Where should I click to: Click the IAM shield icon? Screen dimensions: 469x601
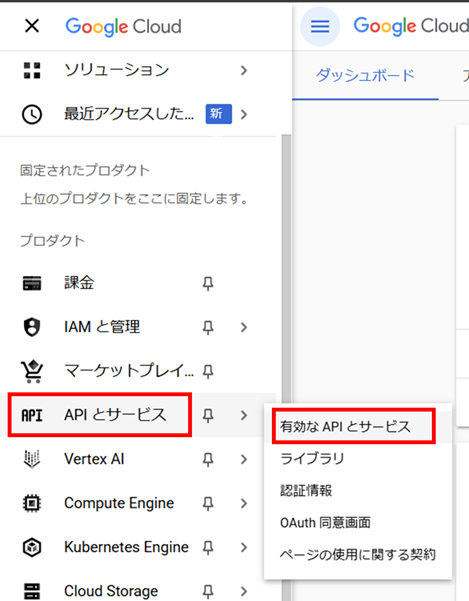click(x=32, y=327)
